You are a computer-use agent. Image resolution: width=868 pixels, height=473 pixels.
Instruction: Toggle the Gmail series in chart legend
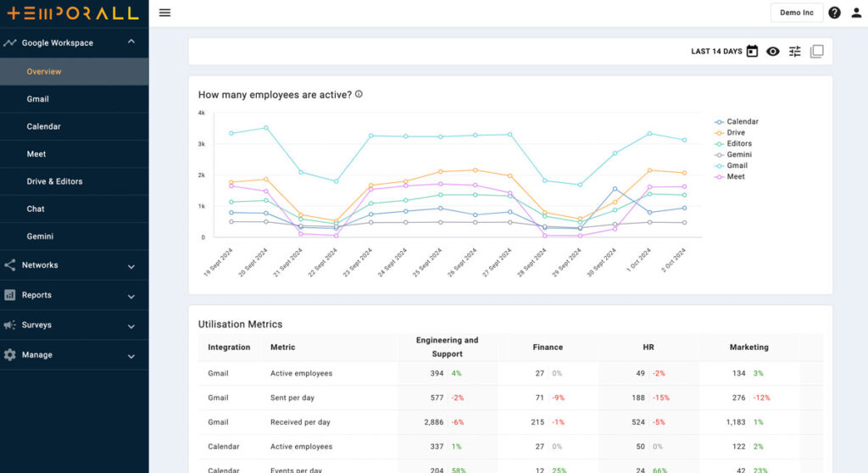tap(731, 165)
